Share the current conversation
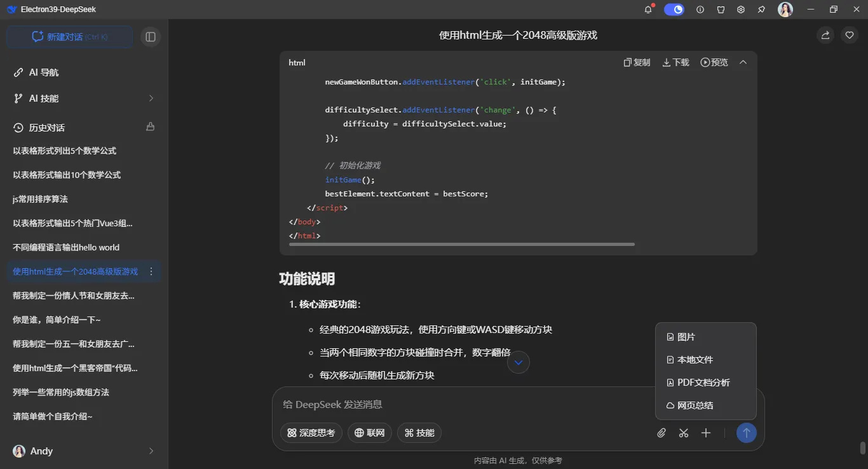 pos(825,35)
